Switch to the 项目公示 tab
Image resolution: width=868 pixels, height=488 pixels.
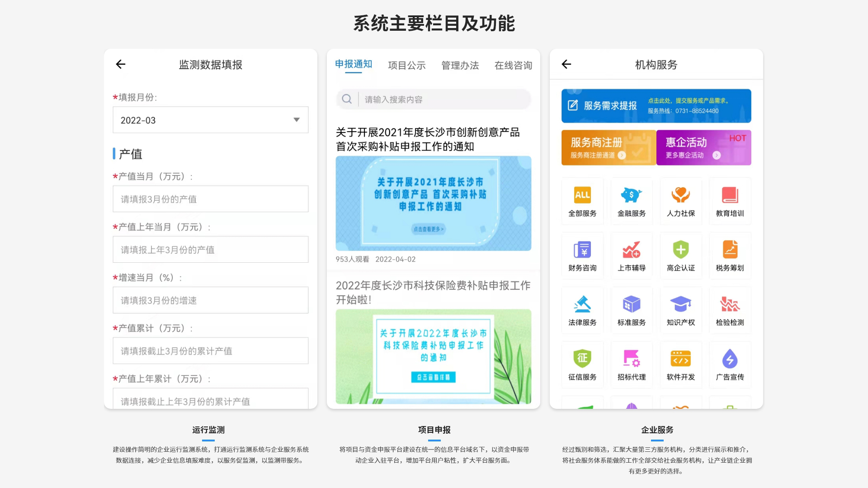pos(406,66)
